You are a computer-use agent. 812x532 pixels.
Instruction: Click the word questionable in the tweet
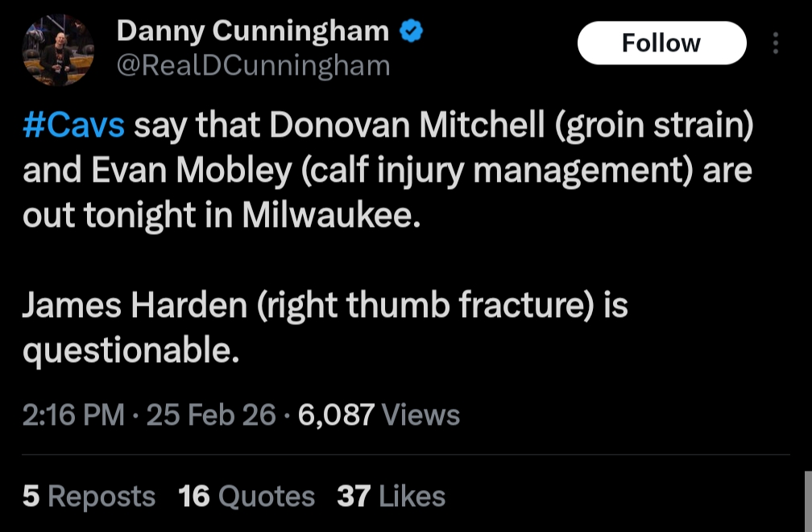pos(130,349)
